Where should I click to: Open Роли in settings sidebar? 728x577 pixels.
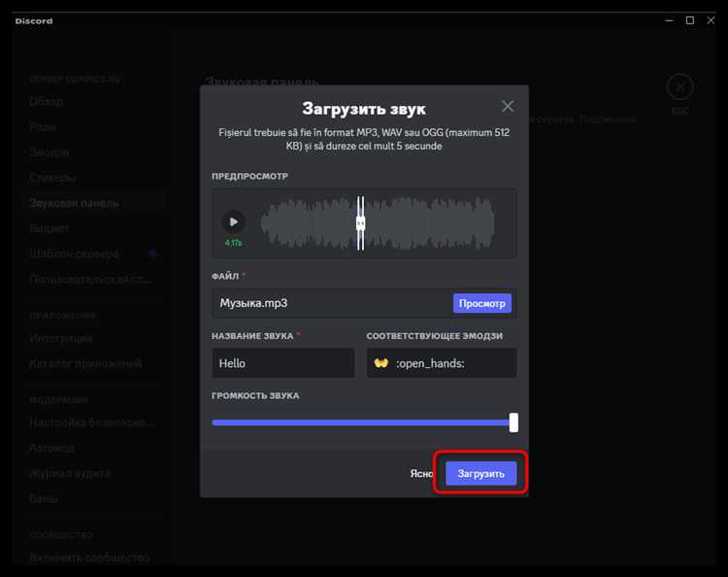[x=43, y=127]
